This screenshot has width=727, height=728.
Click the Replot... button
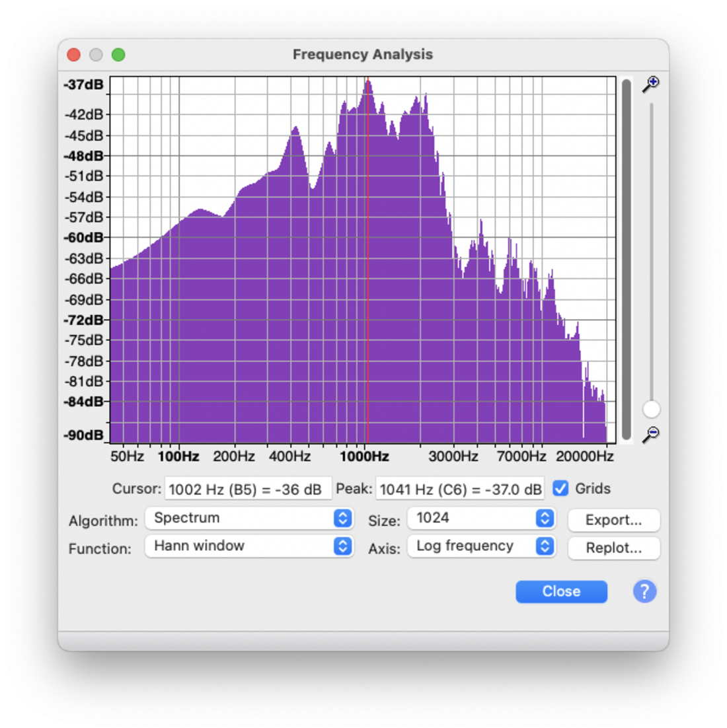click(x=613, y=548)
